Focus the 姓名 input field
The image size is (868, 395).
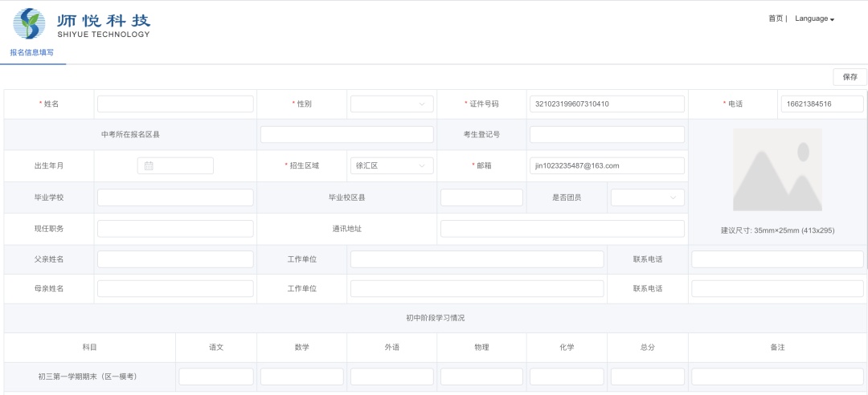tap(175, 104)
